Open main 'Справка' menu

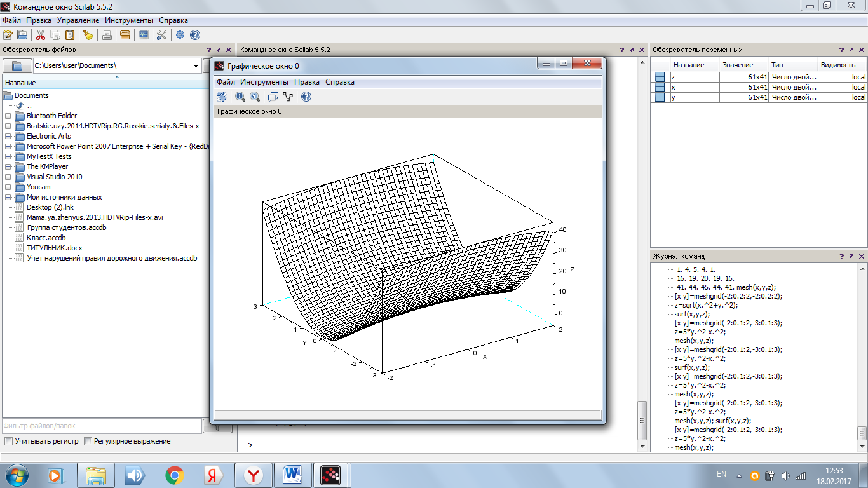(x=173, y=20)
